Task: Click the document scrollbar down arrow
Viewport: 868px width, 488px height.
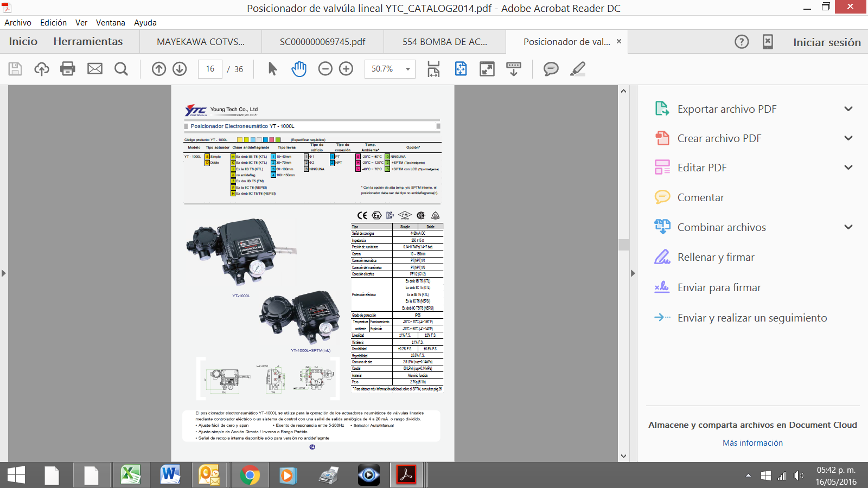Action: tap(623, 457)
